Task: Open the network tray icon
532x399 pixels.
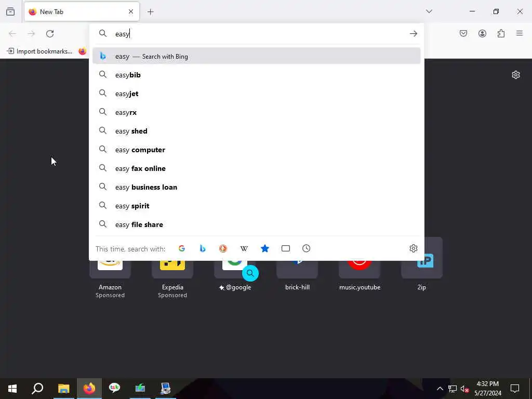Action: tap(453, 389)
